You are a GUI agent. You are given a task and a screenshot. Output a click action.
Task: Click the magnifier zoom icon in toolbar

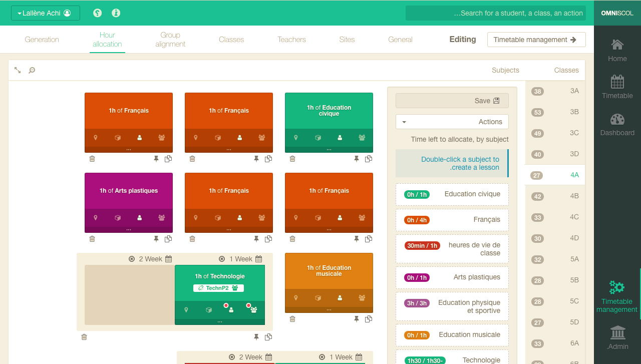[32, 71]
